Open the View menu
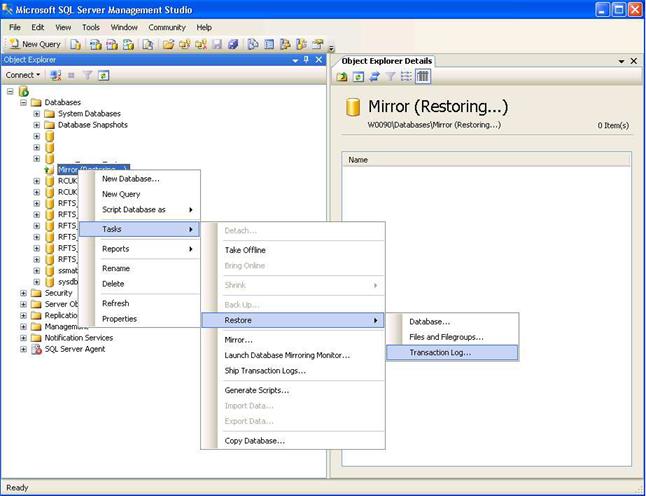Viewport: 646px width, 496px height. point(63,27)
